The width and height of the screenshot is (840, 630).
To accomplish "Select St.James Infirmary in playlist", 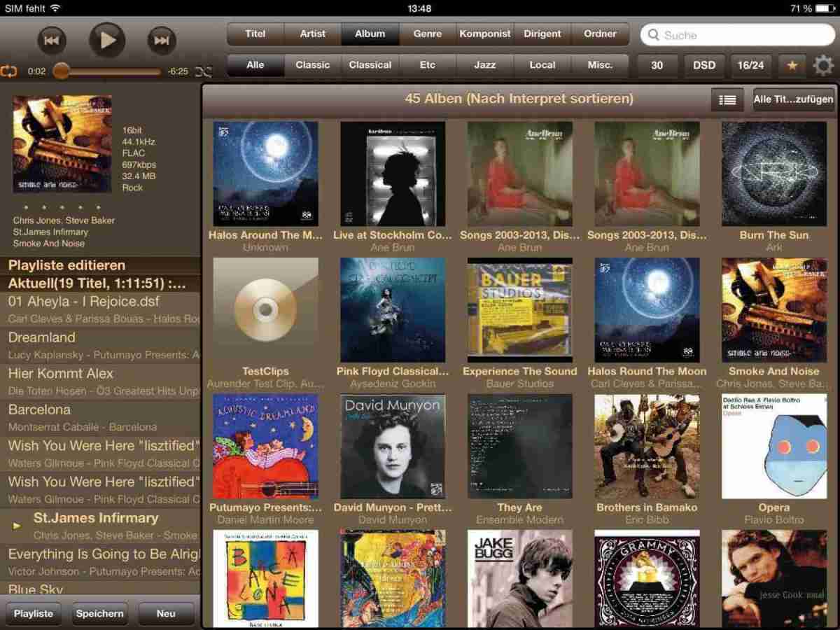I will pos(100,526).
